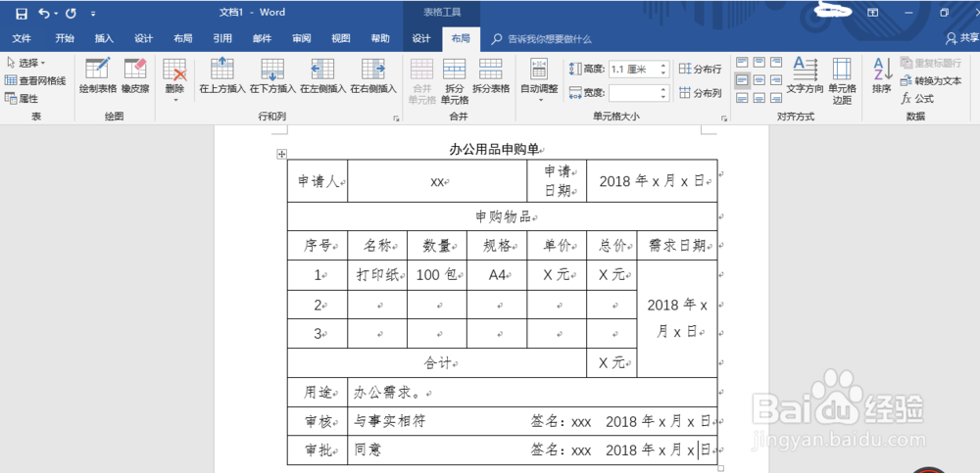The height and width of the screenshot is (473, 980).
Task: Click 拆分单元格 split cells icon
Action: point(455,80)
